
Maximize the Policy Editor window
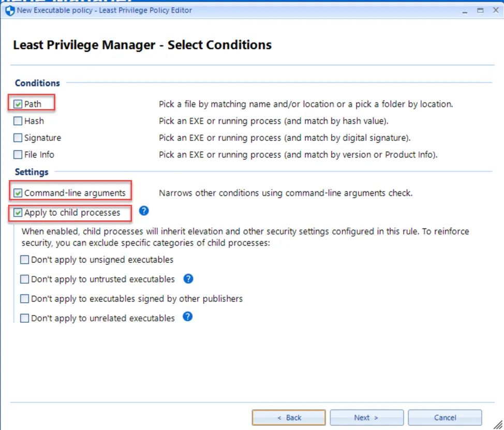480,10
